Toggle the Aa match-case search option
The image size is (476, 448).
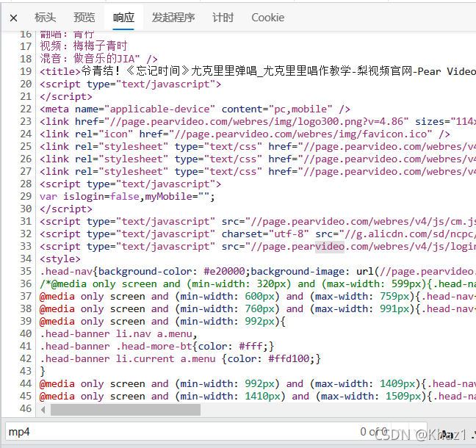point(447,434)
